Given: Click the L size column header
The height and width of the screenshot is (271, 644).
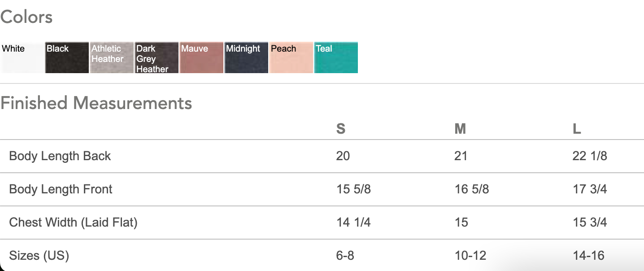Looking at the screenshot, I should pyautogui.click(x=577, y=129).
